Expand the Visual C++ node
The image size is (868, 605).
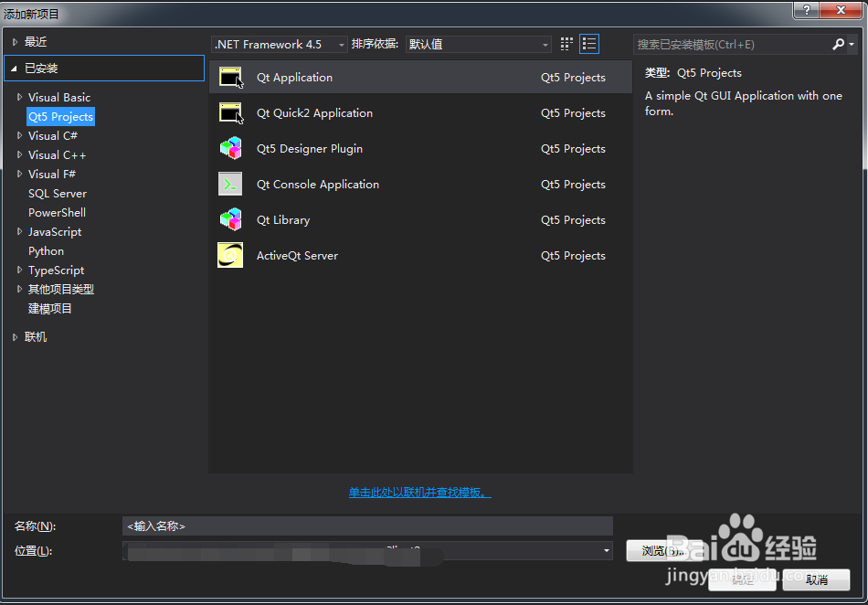pyautogui.click(x=19, y=155)
